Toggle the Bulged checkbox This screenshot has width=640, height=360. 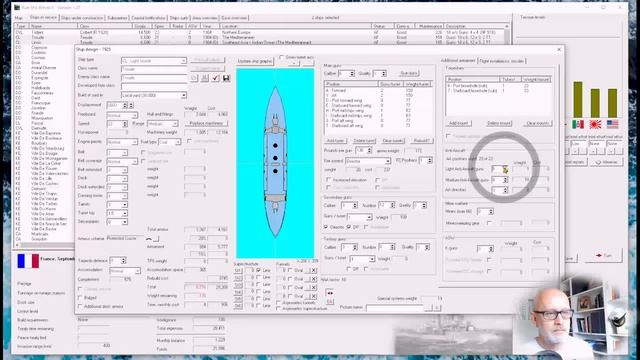pos(80,298)
